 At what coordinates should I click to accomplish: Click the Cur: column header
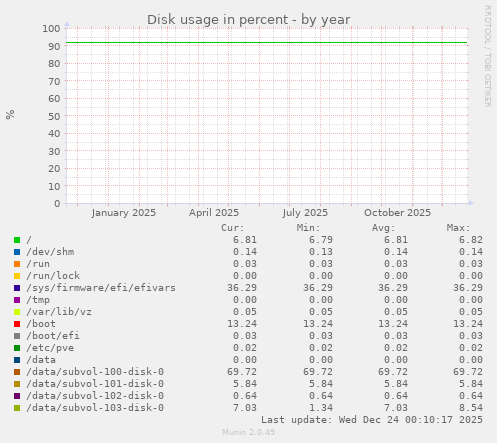(x=233, y=228)
